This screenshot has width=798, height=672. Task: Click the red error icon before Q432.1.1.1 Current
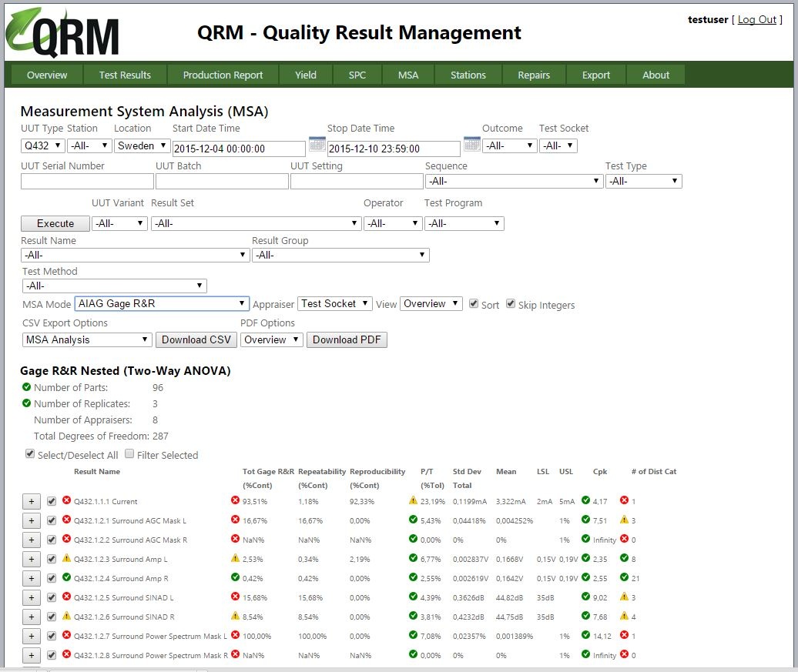[x=66, y=500]
